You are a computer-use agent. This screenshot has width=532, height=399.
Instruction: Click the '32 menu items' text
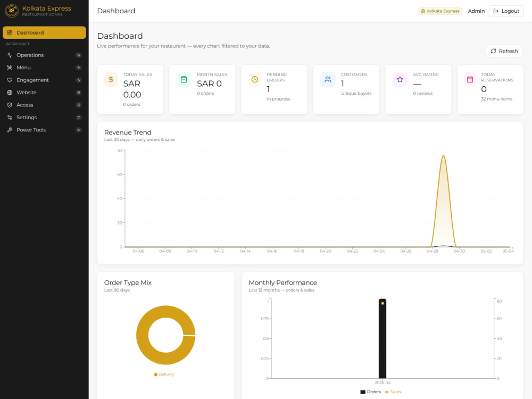coord(496,99)
